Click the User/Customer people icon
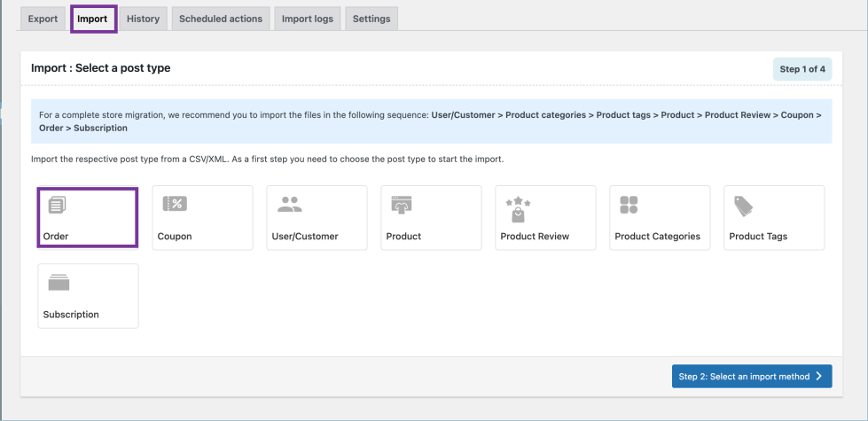The width and height of the screenshot is (868, 421). tap(289, 204)
